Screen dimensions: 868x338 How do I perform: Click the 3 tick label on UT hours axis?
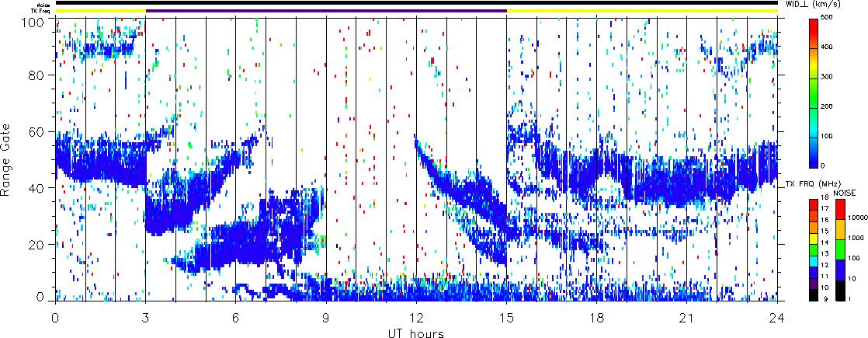click(145, 319)
